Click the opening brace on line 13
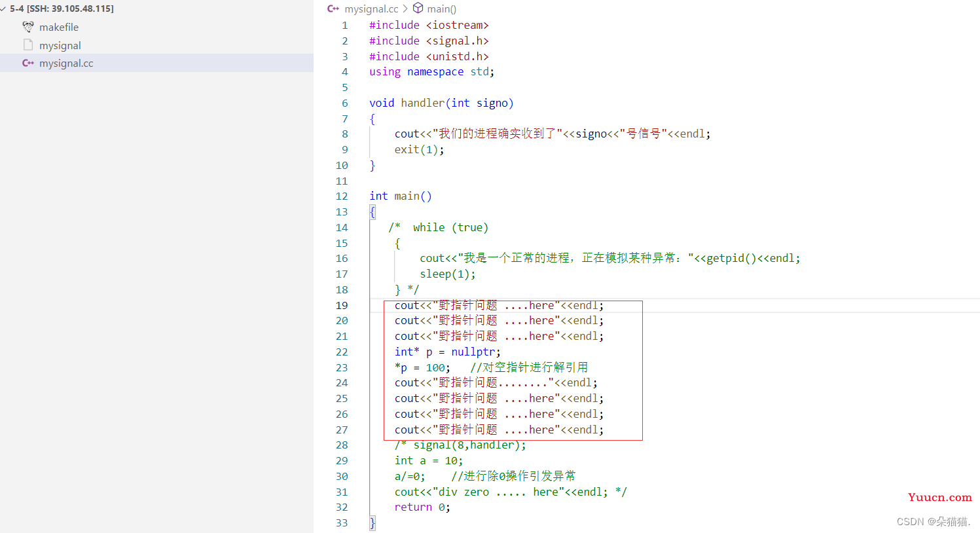Screen dimensions: 980x533 pos(372,211)
